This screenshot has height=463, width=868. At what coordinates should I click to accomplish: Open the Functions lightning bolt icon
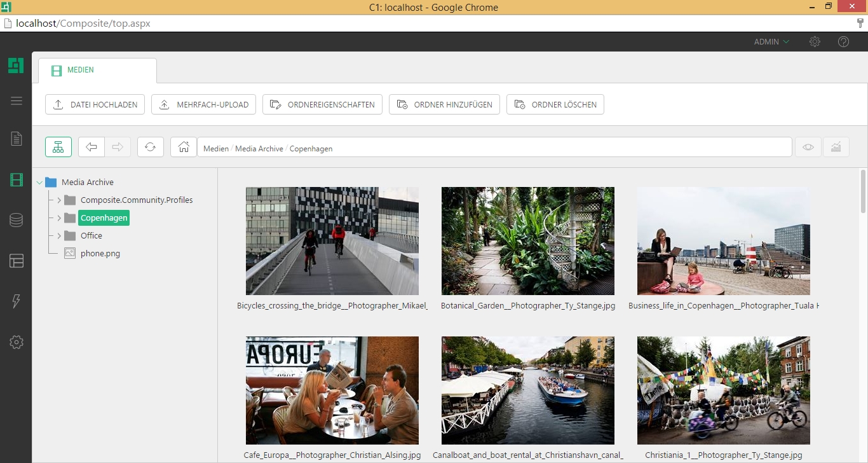coord(17,301)
